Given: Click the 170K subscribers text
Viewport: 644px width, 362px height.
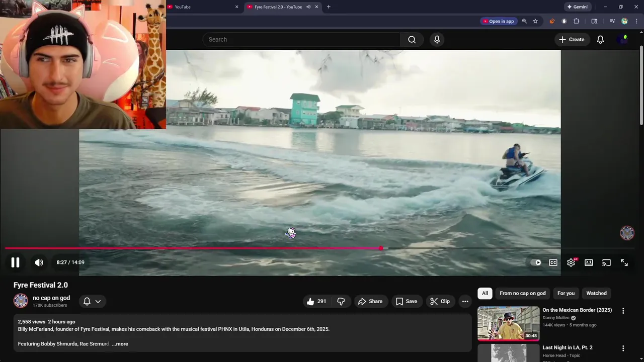Looking at the screenshot, I should pos(50,305).
